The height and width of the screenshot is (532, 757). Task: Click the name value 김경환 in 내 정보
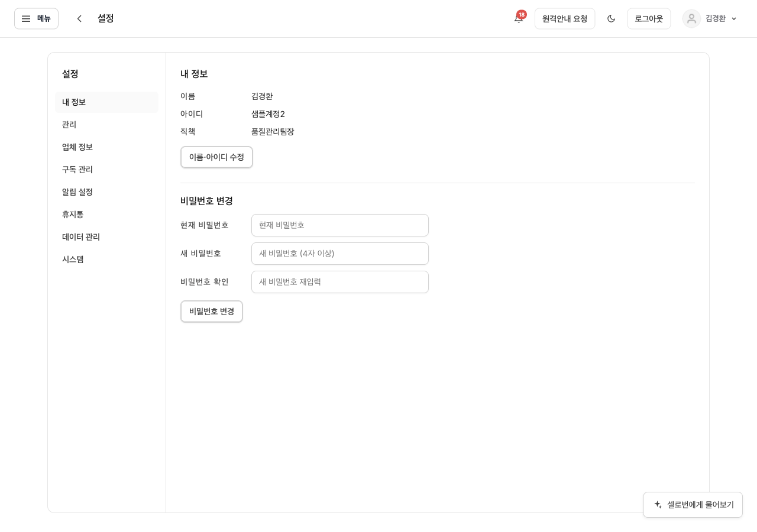pos(262,96)
